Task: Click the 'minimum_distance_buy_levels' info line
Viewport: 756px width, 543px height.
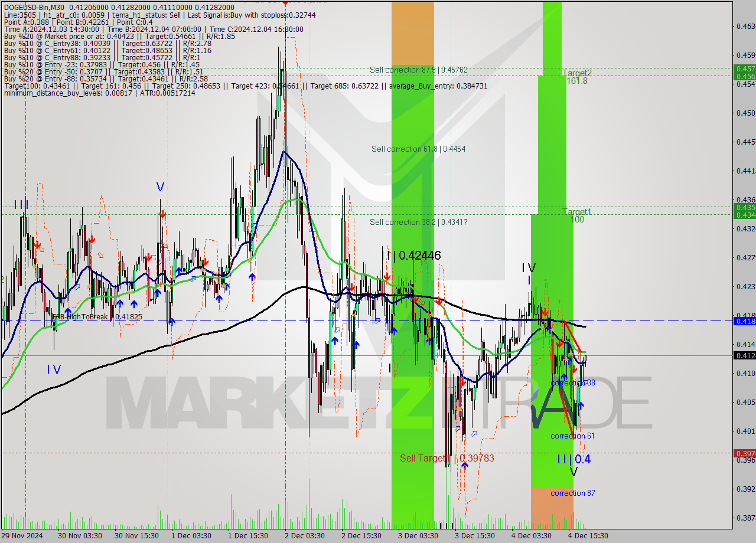Action: [x=99, y=93]
